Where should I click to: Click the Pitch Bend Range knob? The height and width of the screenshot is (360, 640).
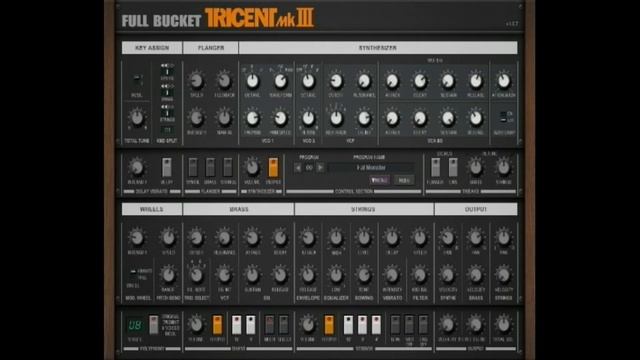168,275
